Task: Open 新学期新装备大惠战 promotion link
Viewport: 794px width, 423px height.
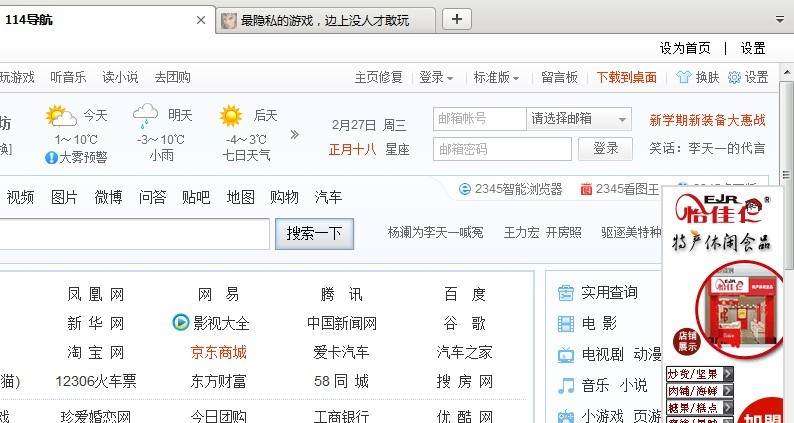Action: coord(707,120)
